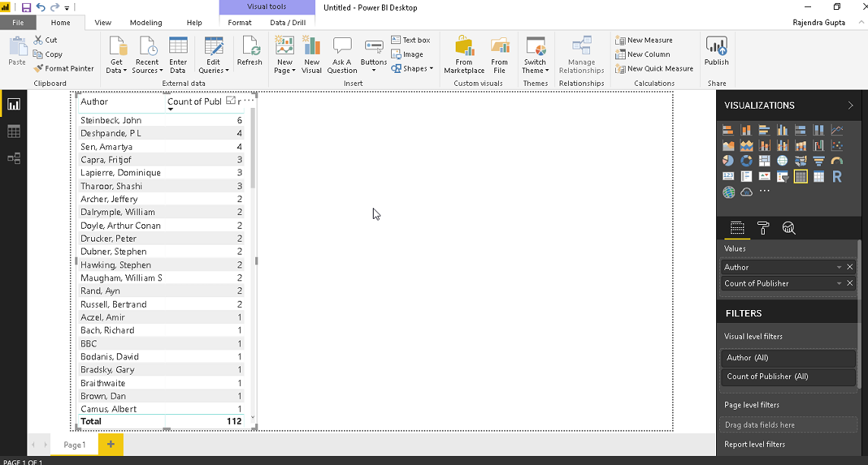Viewport: 868px width, 465px height.
Task: Select the matrix visualization
Action: point(819,176)
